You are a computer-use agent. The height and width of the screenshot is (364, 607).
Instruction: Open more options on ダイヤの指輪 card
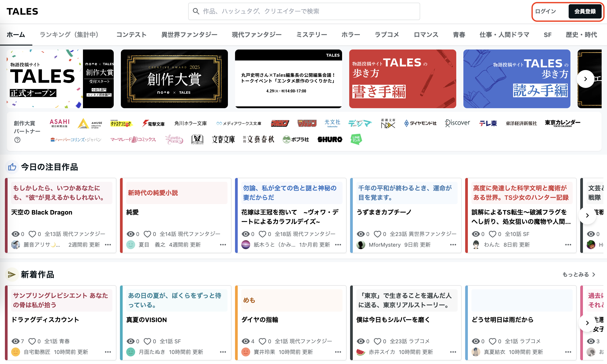pyautogui.click(x=338, y=352)
